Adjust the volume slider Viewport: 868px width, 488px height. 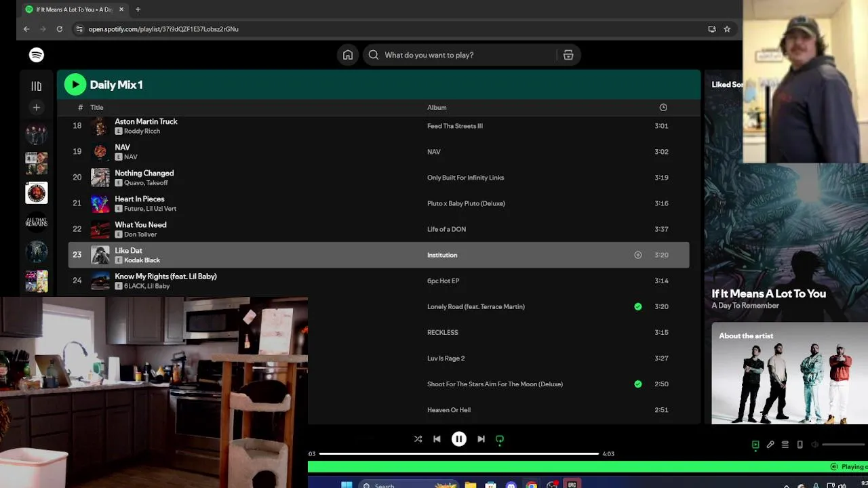844,445
